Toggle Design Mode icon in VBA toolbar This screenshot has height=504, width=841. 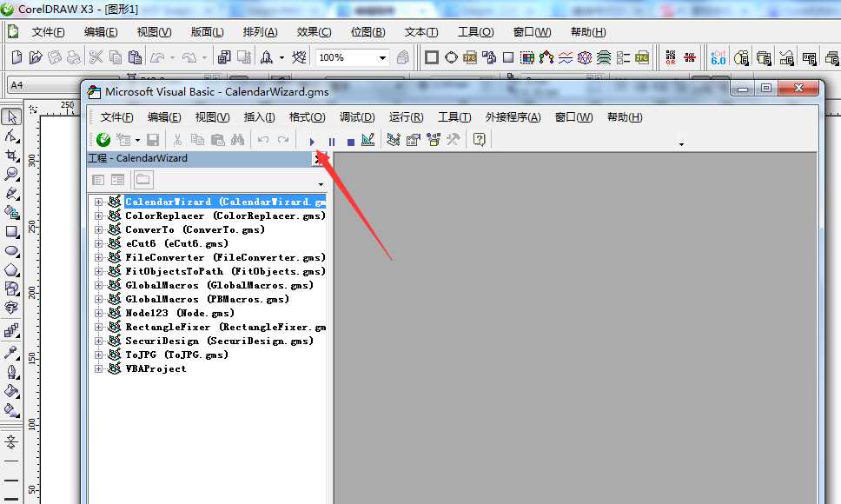click(368, 140)
